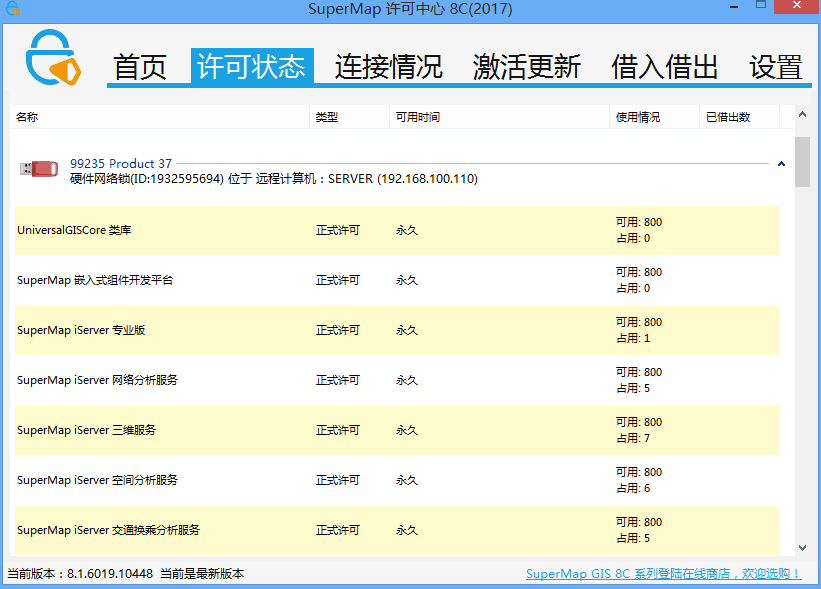Sort by the 名称 column header
Screen dimensions: 821x589
tap(160, 117)
